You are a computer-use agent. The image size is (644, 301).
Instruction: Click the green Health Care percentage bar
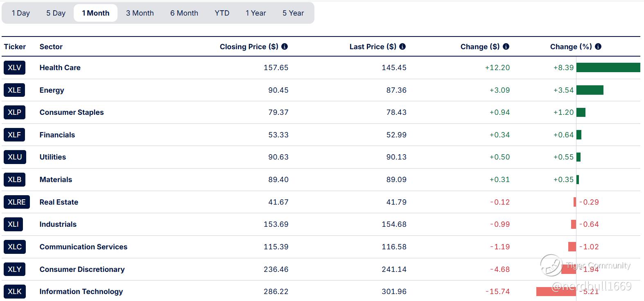pos(608,68)
